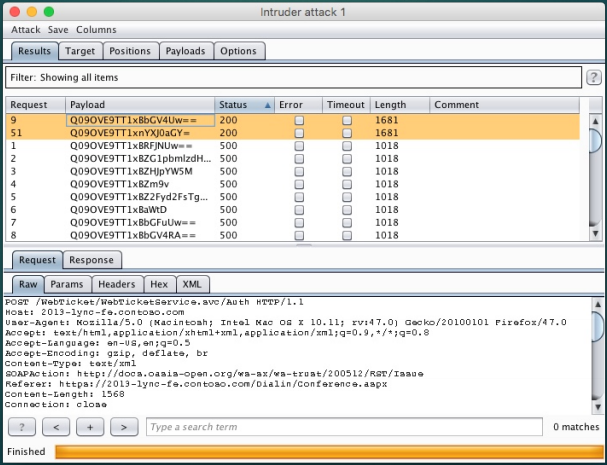Toggle Error checkbox for request 51
The height and width of the screenshot is (465, 607).
(x=299, y=133)
